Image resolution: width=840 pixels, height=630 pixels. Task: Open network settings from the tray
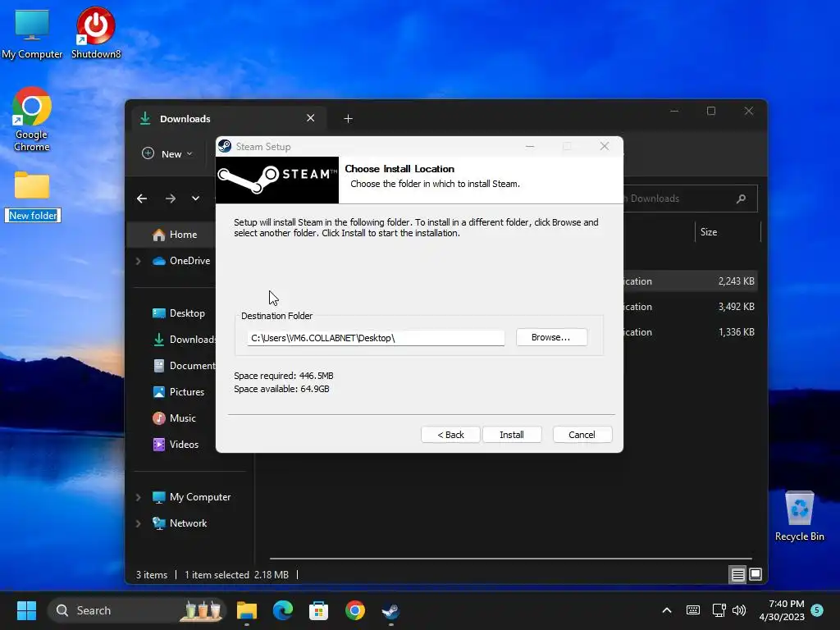point(719,610)
